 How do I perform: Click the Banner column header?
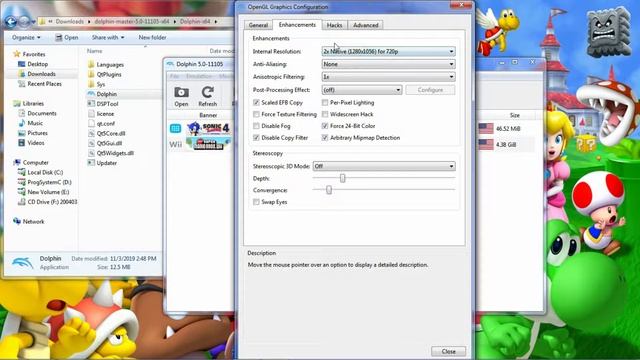tap(208, 115)
